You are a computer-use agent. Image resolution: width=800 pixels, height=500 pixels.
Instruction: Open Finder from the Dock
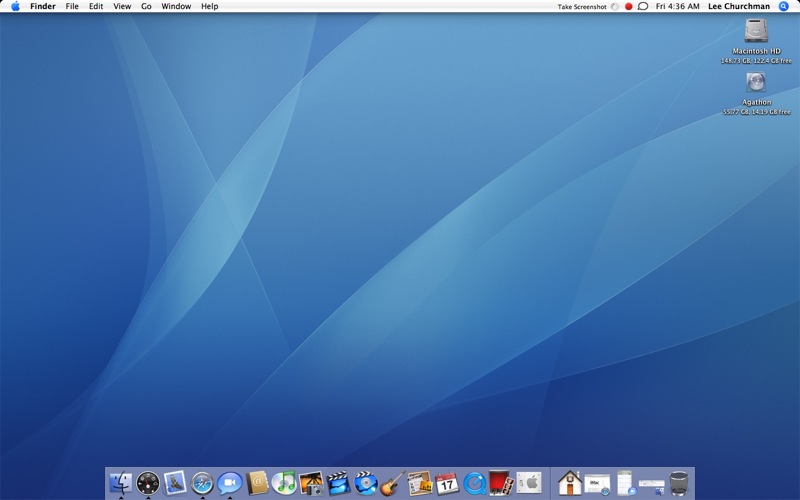coord(121,483)
